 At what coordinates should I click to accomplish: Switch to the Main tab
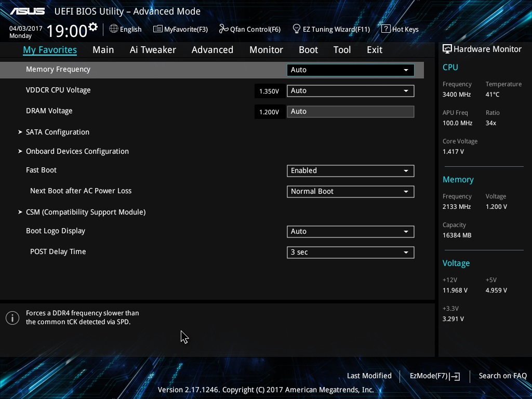pyautogui.click(x=103, y=50)
